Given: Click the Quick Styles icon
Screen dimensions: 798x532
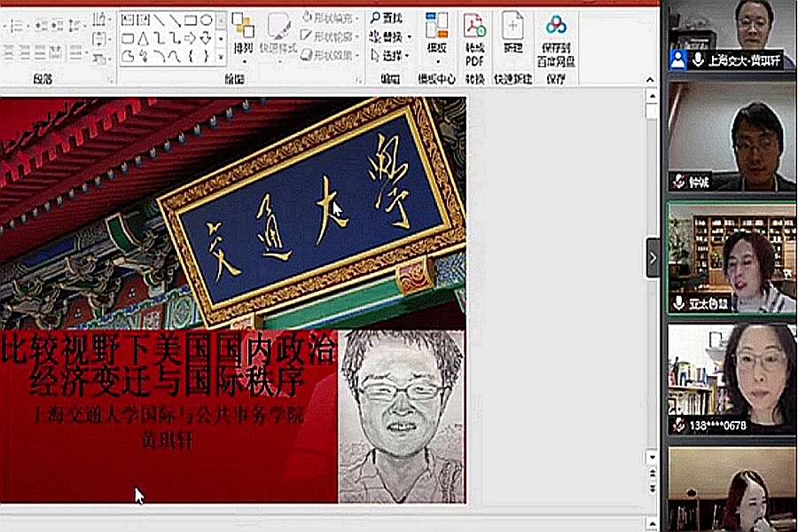Looking at the screenshot, I should pyautogui.click(x=279, y=31).
